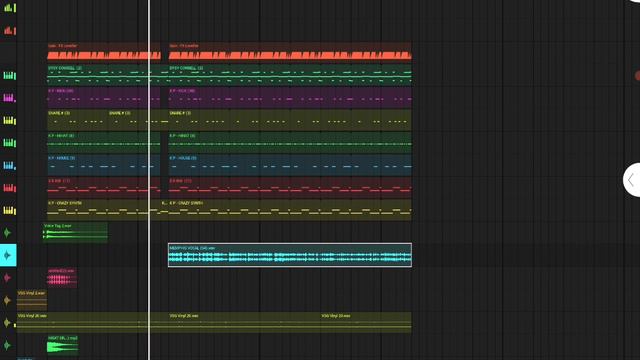The width and height of the screenshot is (640, 360).
Task: Select the pink audio track waveform icon
Action: click(7, 278)
